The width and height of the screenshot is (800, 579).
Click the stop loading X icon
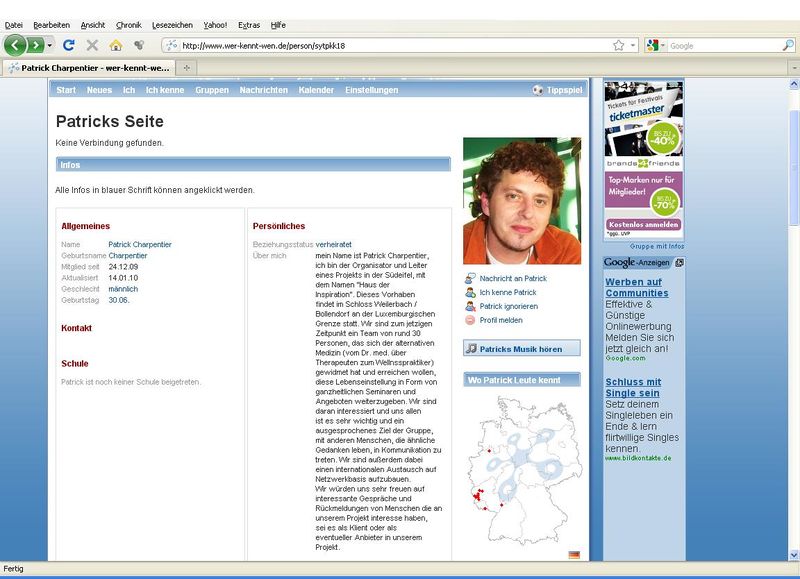(x=92, y=45)
